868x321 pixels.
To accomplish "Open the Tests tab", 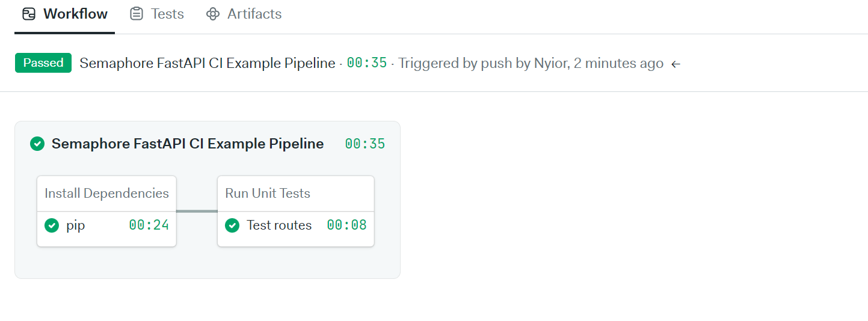I will coord(167,14).
